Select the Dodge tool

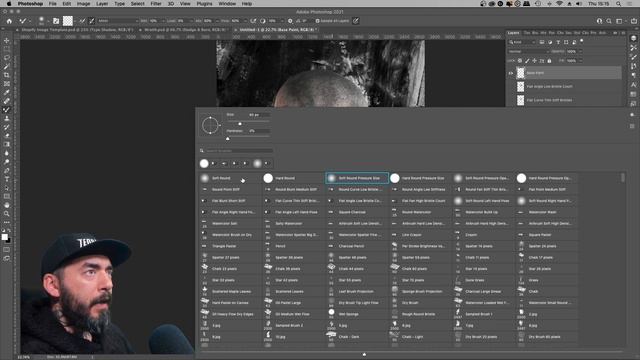coord(7,162)
